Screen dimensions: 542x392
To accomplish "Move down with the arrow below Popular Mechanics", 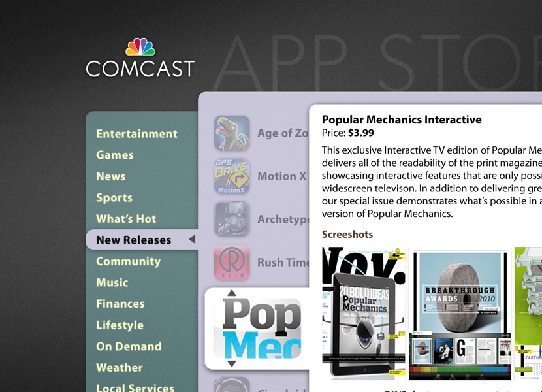I will [232, 364].
